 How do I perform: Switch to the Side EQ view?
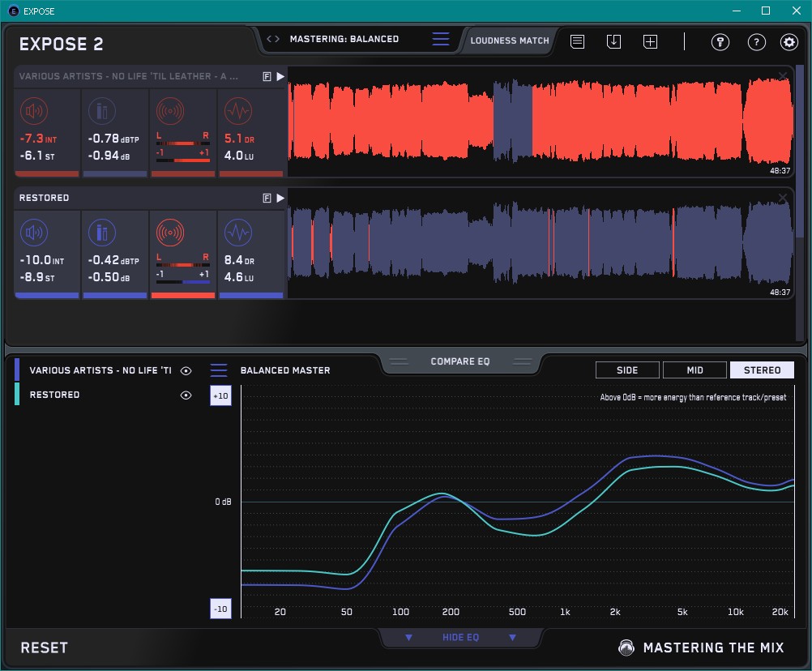(x=627, y=370)
